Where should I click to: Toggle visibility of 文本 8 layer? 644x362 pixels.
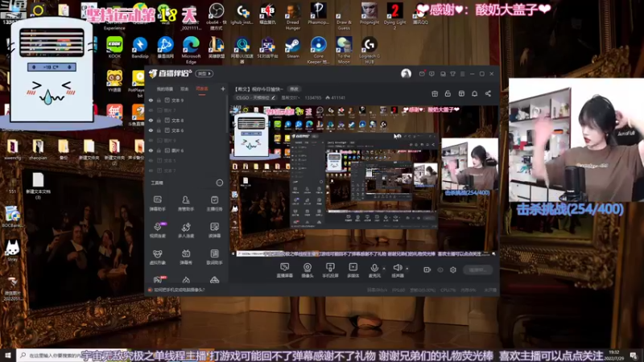151,120
